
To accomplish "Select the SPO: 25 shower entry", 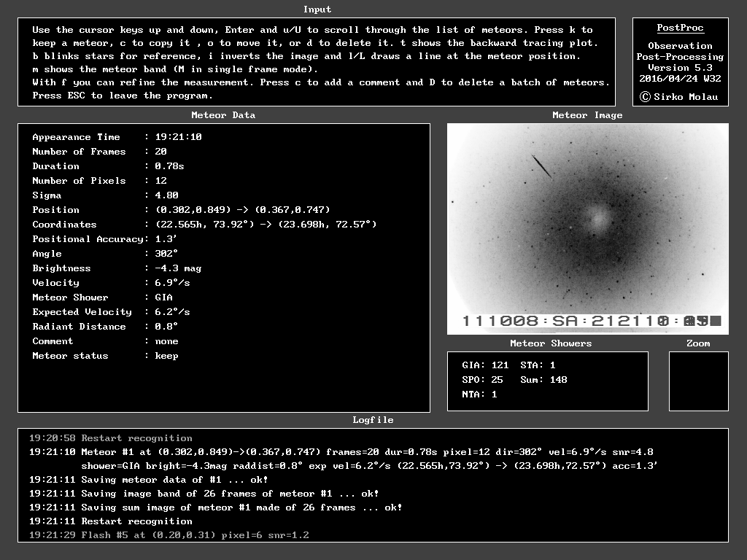I will coord(482,380).
